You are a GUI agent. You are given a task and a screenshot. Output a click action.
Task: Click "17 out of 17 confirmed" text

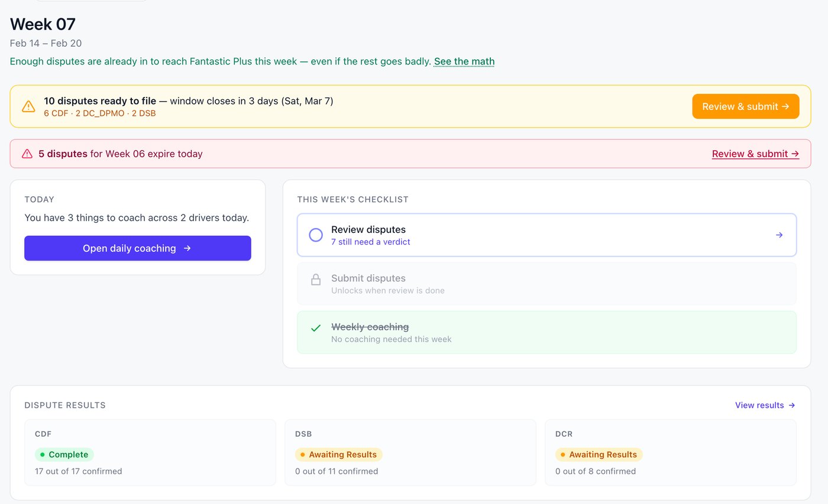click(x=79, y=472)
